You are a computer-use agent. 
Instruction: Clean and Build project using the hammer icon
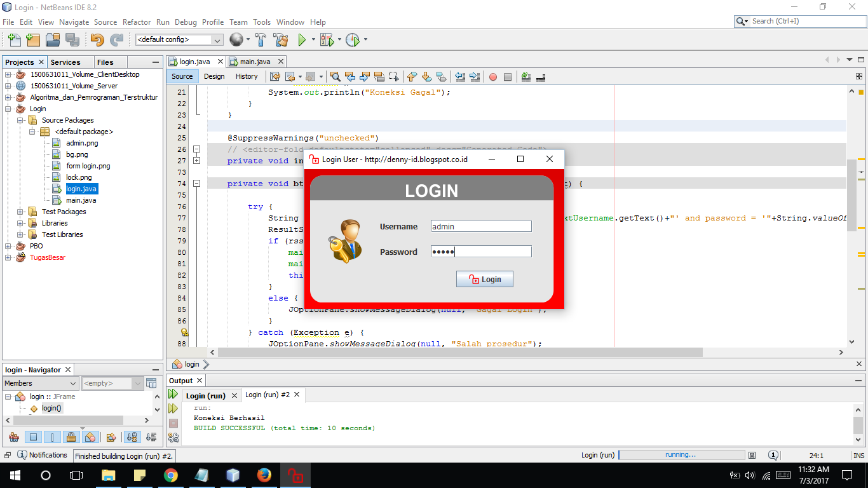tap(280, 39)
